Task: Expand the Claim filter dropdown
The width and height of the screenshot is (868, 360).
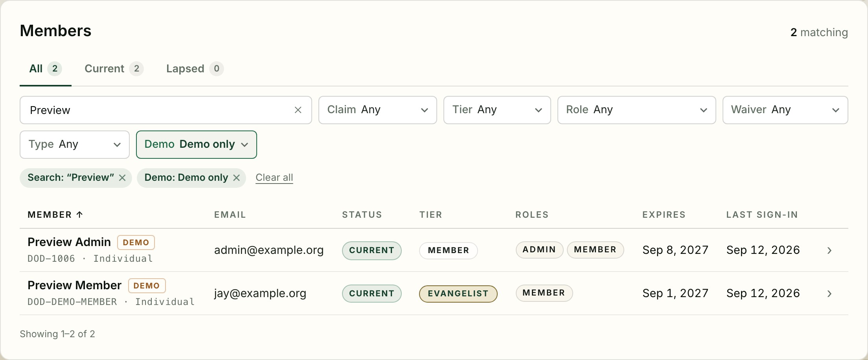Action: point(378,110)
